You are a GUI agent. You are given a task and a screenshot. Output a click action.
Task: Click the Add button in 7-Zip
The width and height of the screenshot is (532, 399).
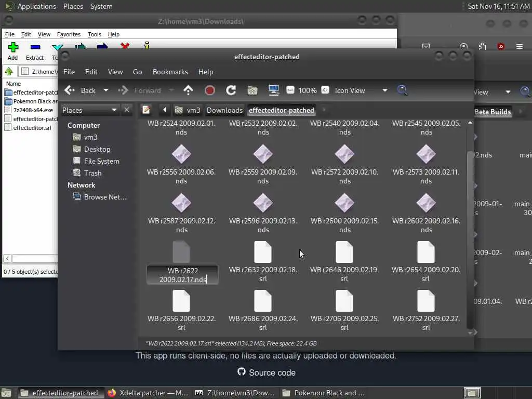pyautogui.click(x=13, y=51)
